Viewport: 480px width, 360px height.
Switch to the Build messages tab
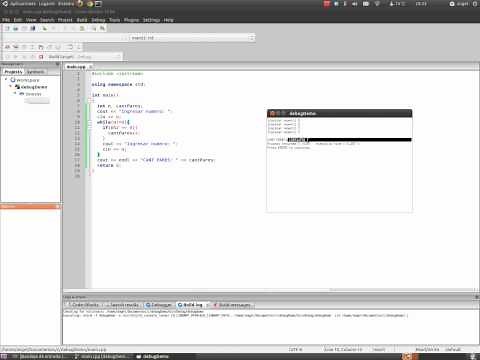coord(232,305)
